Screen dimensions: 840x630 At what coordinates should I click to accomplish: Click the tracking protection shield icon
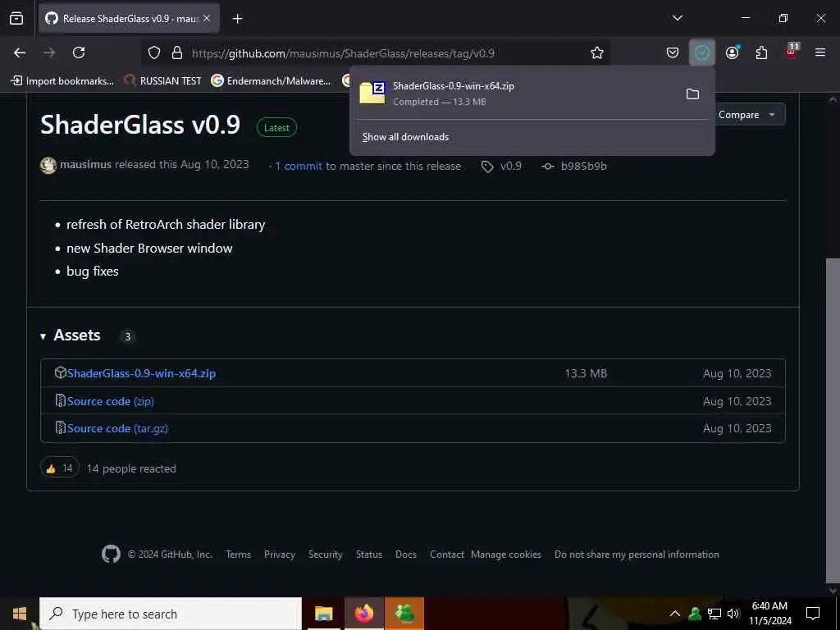pos(154,52)
